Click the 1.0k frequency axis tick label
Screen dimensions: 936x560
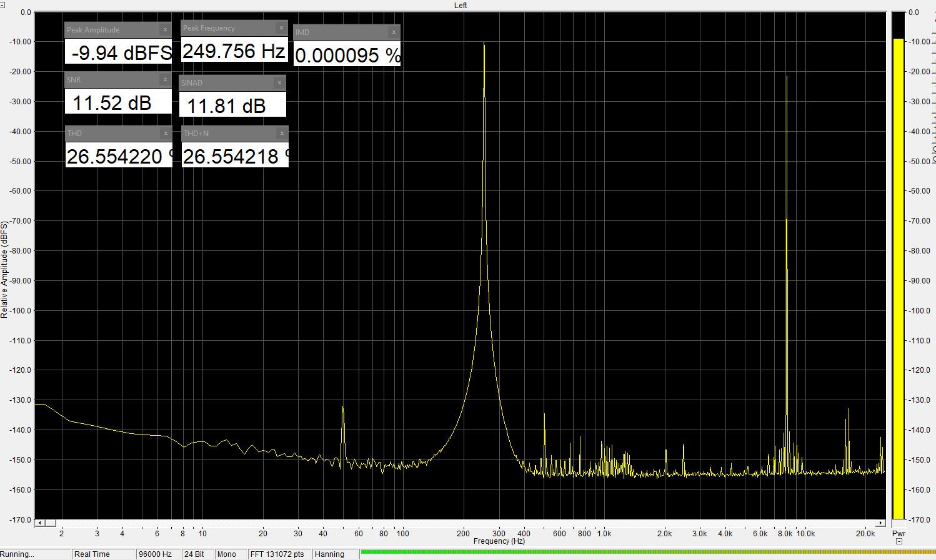click(x=604, y=534)
